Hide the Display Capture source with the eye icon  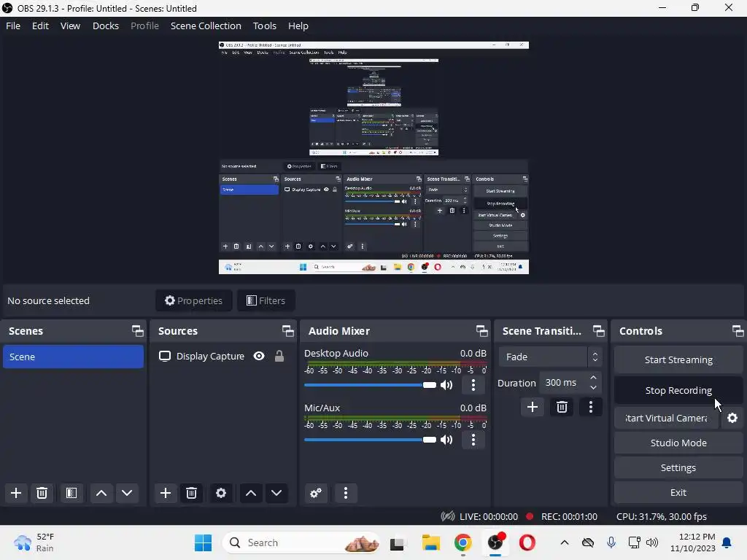pos(259,356)
